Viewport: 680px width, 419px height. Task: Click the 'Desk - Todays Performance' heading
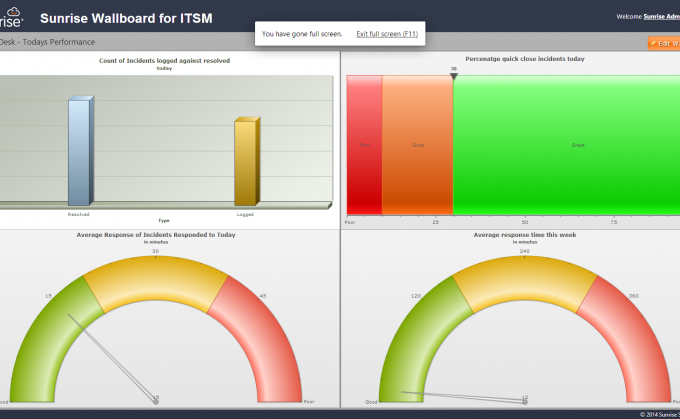coord(47,42)
